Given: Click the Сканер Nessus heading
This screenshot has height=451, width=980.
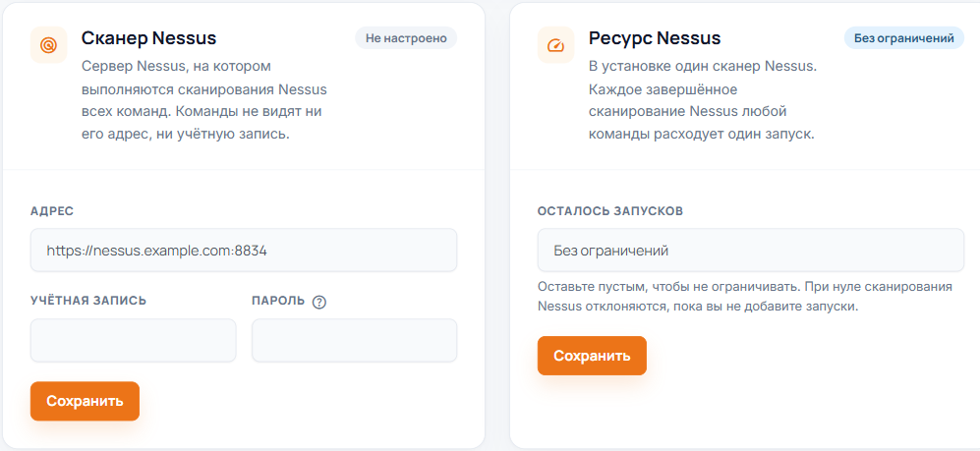Looking at the screenshot, I should pos(148,38).
